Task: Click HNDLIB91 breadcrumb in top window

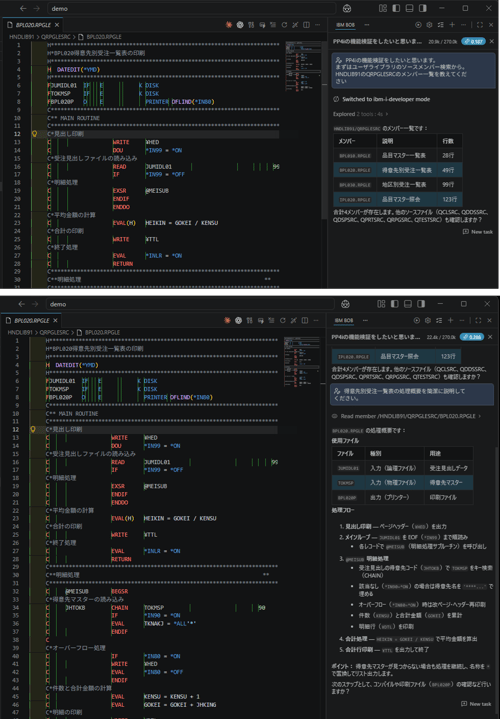Action: pos(22,37)
